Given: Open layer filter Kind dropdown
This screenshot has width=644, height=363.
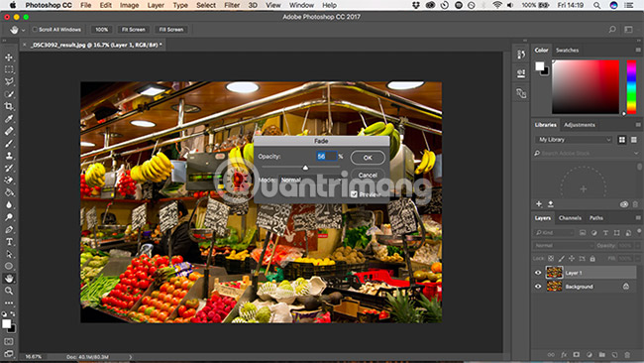Looking at the screenshot, I should click(554, 233).
